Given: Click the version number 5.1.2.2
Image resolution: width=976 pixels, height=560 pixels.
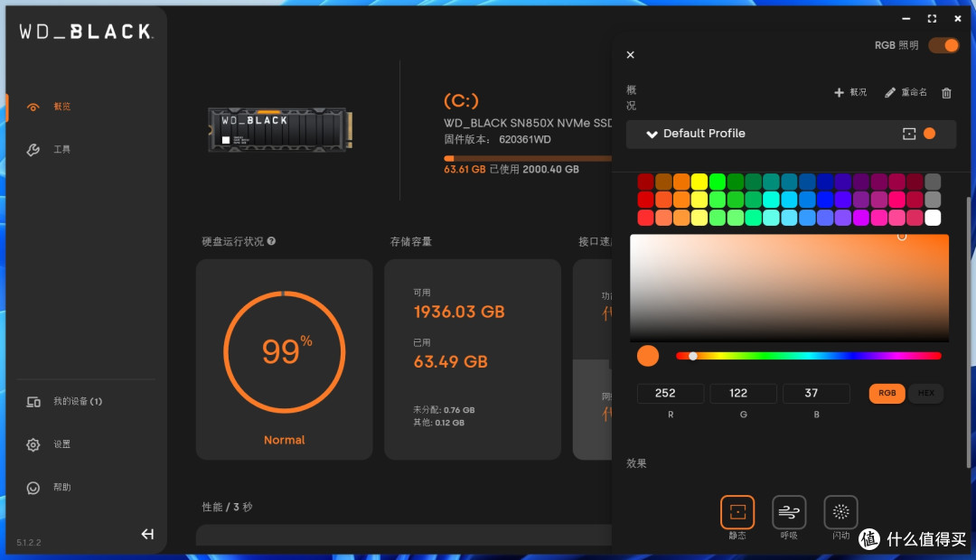Looking at the screenshot, I should pyautogui.click(x=29, y=543).
